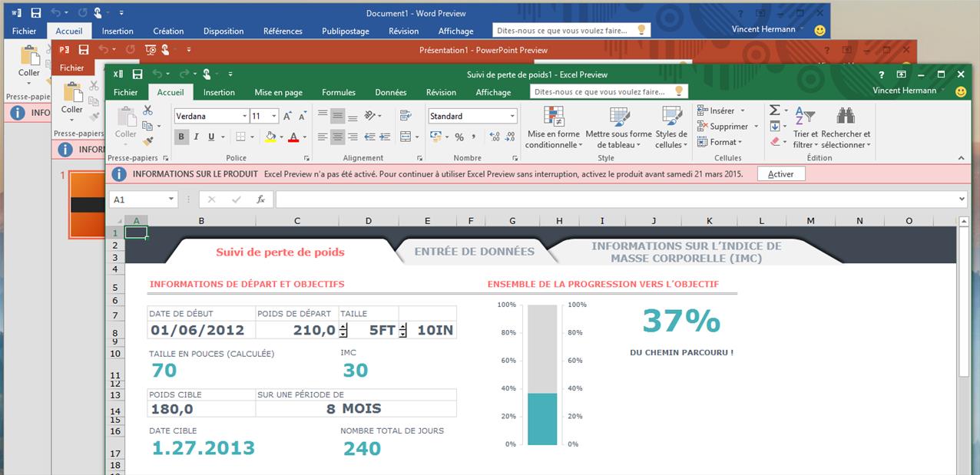Click the insert function fx icon

pyautogui.click(x=260, y=200)
